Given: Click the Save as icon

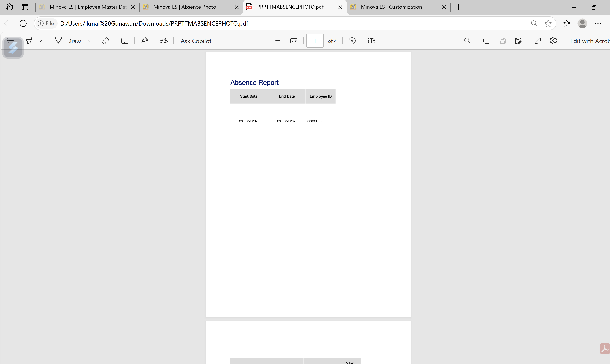Looking at the screenshot, I should tap(518, 41).
